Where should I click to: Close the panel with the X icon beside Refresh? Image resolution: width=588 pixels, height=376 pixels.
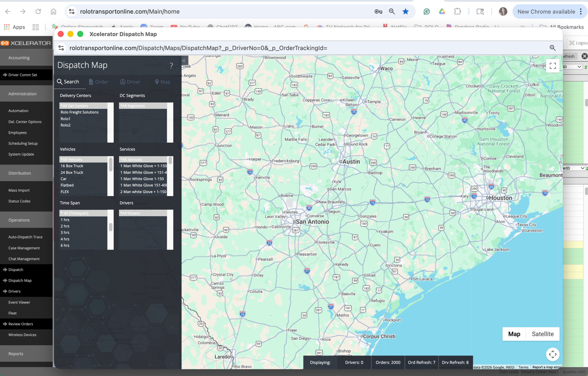pos(584,56)
